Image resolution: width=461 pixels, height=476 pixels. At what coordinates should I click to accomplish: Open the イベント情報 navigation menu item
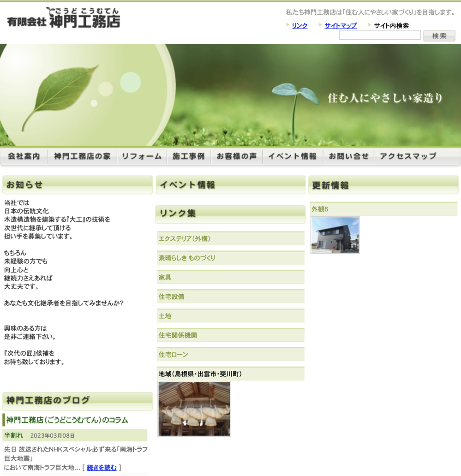click(x=293, y=156)
